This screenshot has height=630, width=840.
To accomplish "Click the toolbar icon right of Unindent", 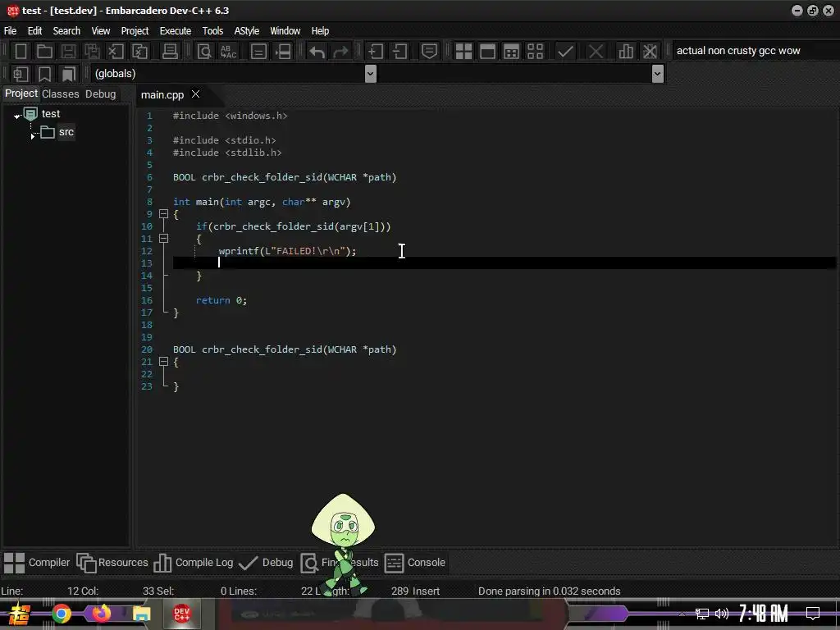I will (x=429, y=52).
